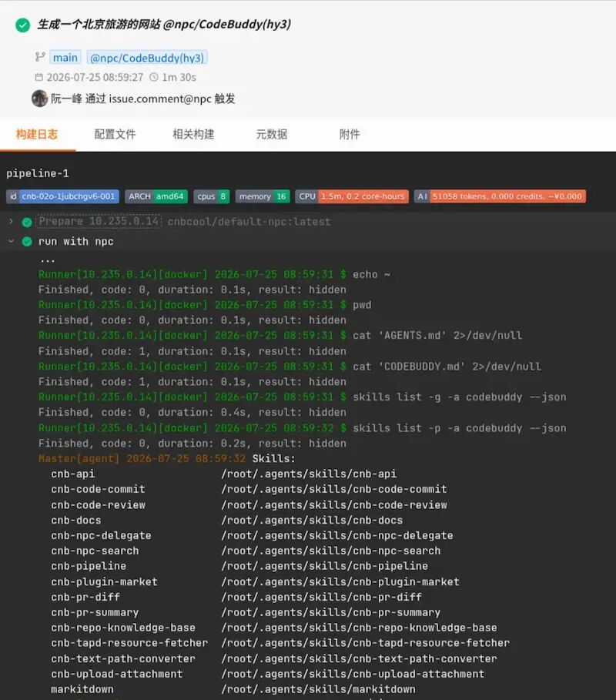Click the build timestamp 2026-07-25 08:59:27
This screenshot has height=700, width=616.
click(95, 77)
